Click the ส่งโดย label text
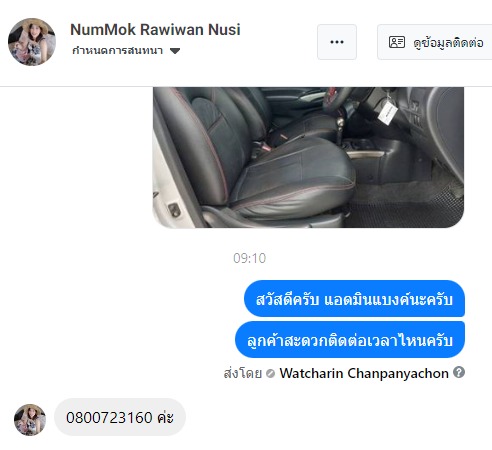 243,373
